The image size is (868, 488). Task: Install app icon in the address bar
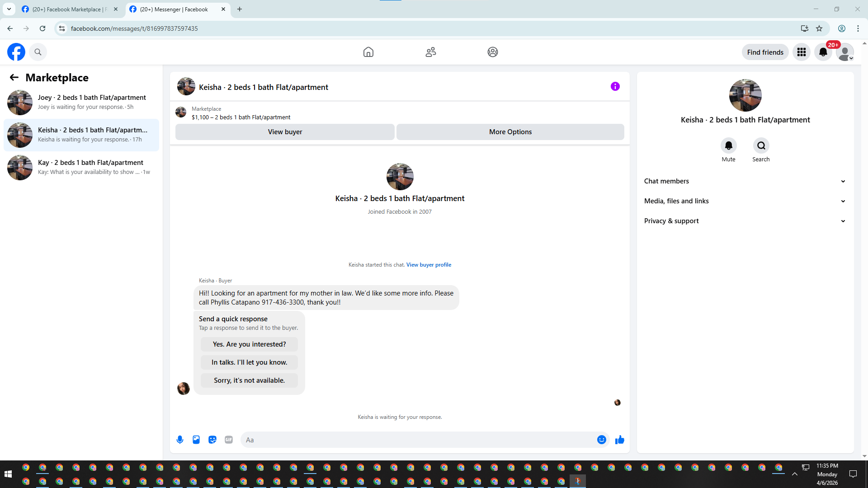coord(805,28)
